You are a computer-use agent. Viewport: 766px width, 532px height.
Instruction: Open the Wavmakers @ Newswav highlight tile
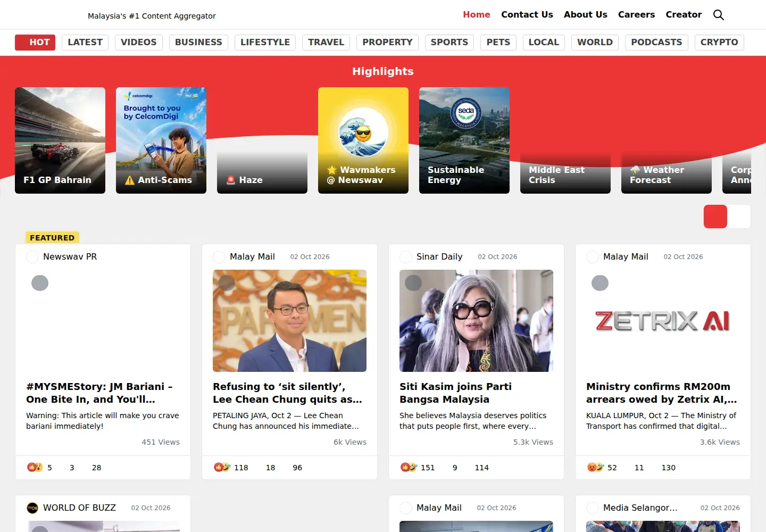(363, 140)
